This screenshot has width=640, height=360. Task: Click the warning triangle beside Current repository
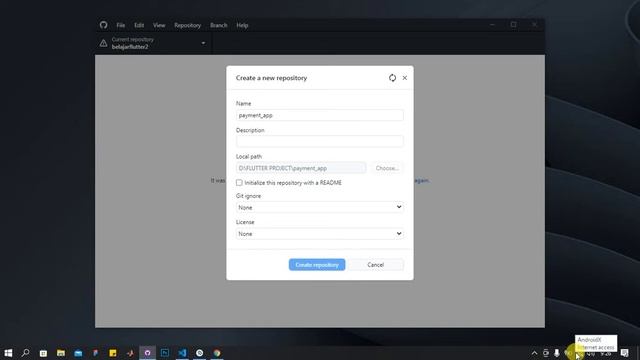(103, 43)
